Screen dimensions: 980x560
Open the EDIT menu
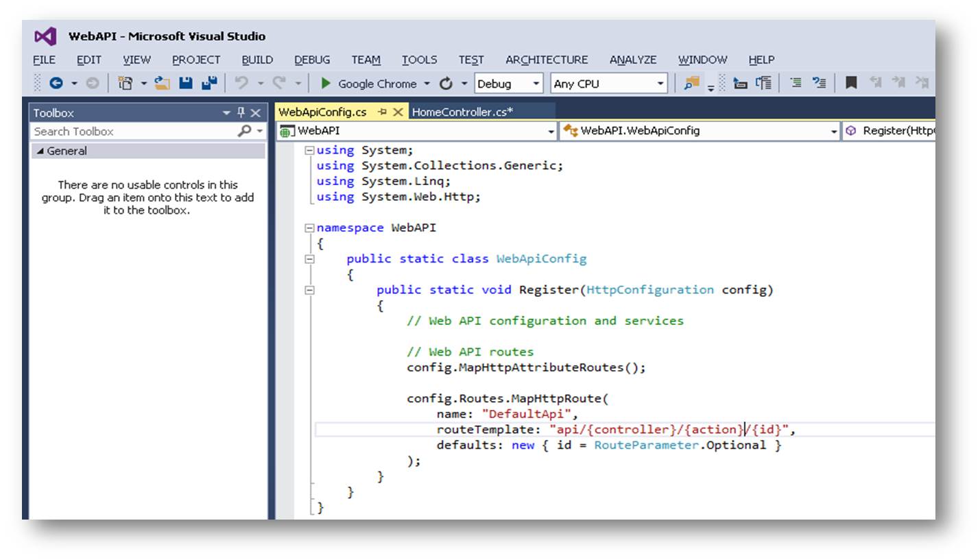point(89,60)
